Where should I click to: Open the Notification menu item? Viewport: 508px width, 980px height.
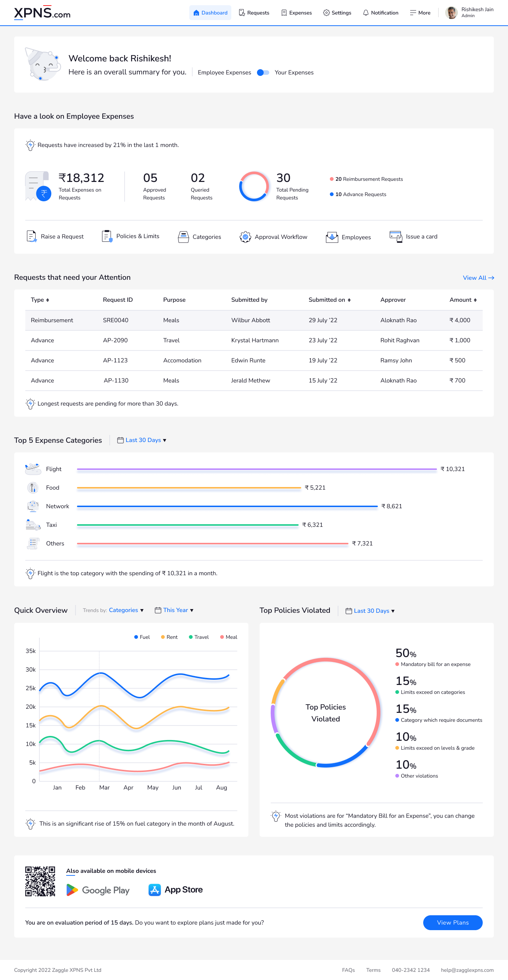(380, 13)
